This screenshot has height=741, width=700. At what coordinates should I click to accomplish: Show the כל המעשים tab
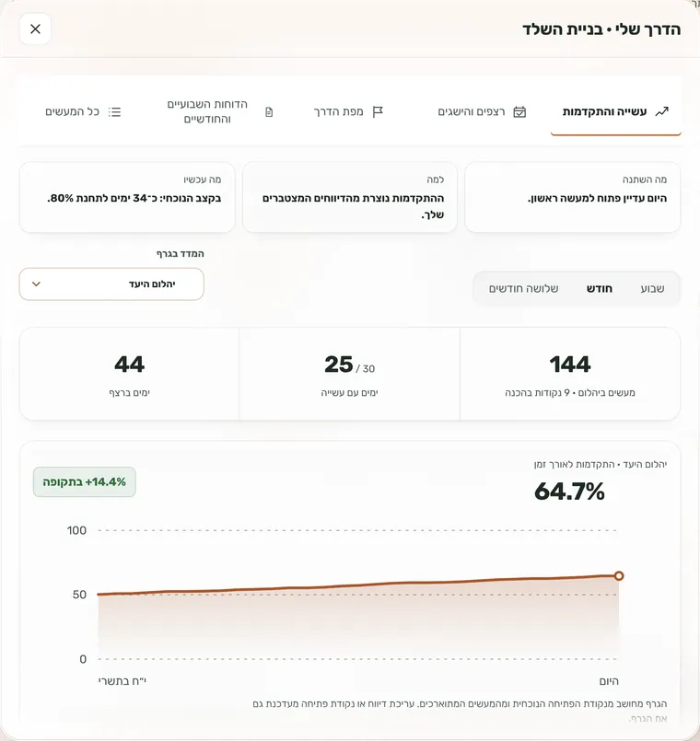tap(83, 111)
